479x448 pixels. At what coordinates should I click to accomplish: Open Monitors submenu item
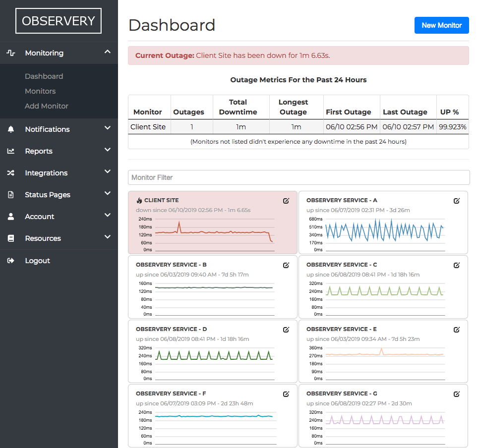click(40, 91)
